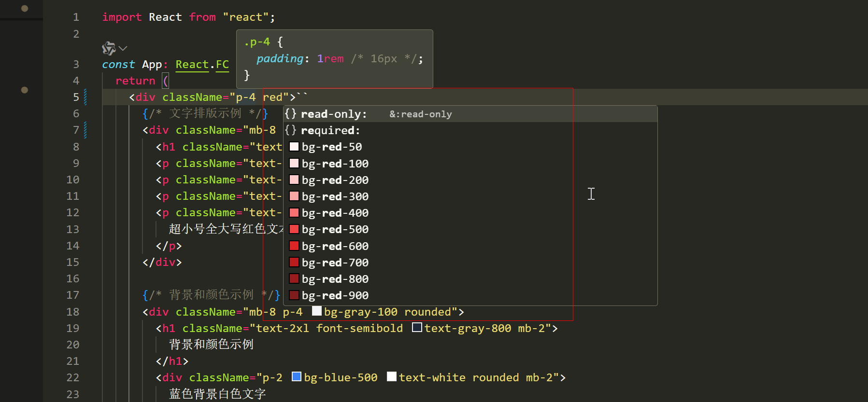Screen dimensions: 868x402
Task: Click the closing </div> tag on line 15
Action: point(162,262)
